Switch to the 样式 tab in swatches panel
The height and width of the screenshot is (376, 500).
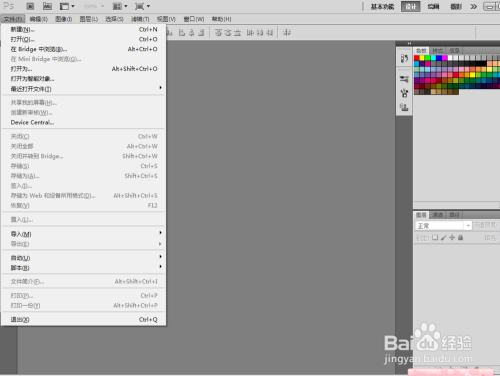(437, 50)
